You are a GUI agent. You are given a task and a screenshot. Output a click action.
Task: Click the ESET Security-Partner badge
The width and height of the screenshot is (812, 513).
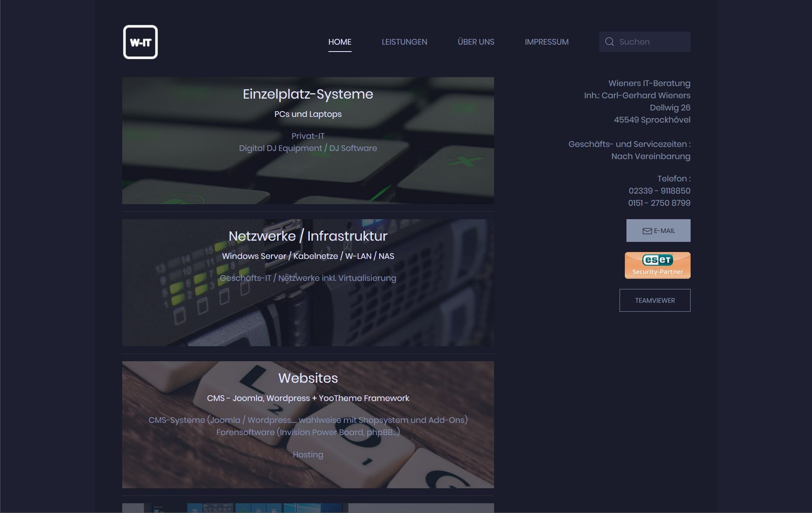coord(657,265)
